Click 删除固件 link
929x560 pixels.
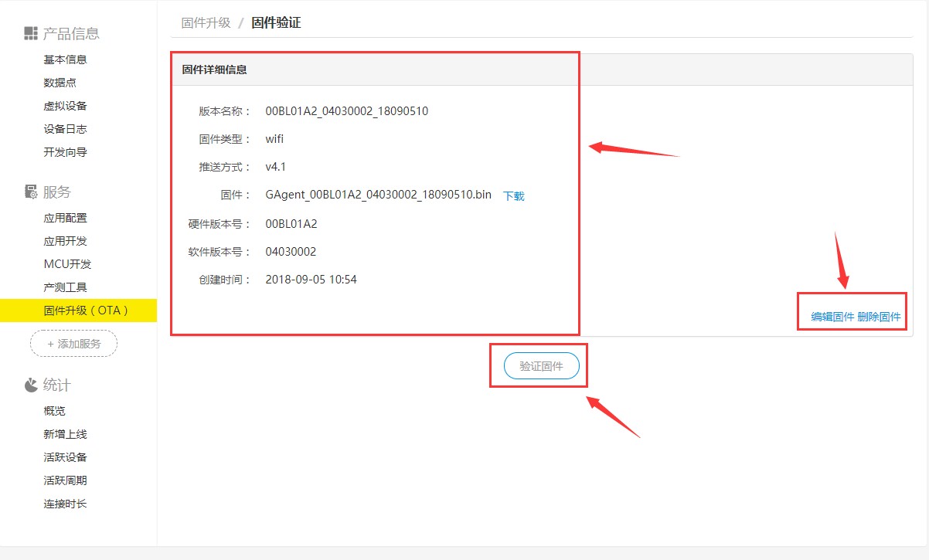tap(879, 317)
